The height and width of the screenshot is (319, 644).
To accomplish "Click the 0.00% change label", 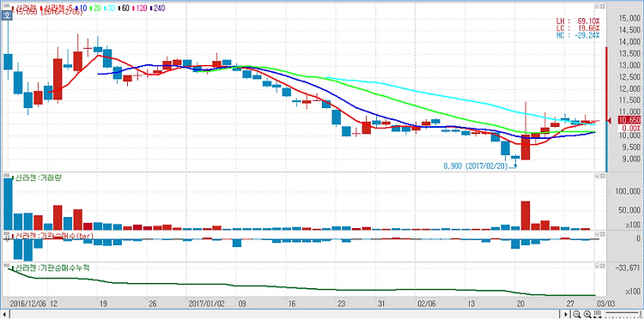I will (x=632, y=128).
